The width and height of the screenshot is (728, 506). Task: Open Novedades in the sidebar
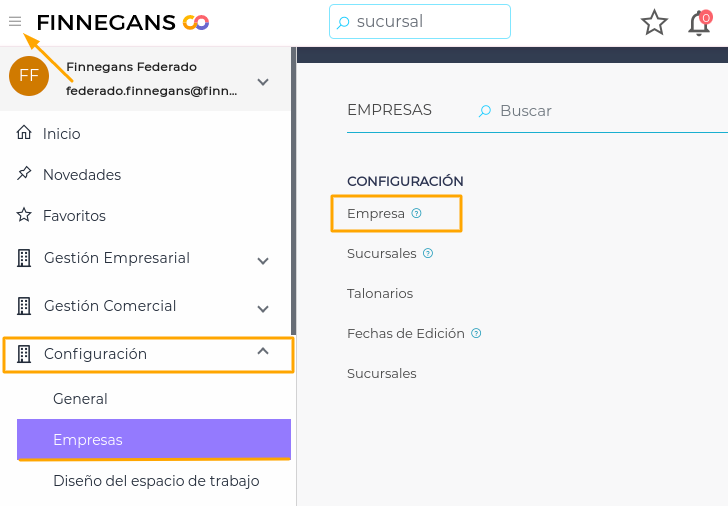click(81, 174)
